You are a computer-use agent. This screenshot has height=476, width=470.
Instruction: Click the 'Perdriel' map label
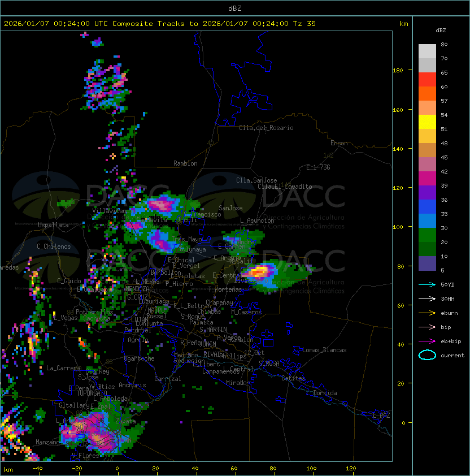[x=138, y=330]
